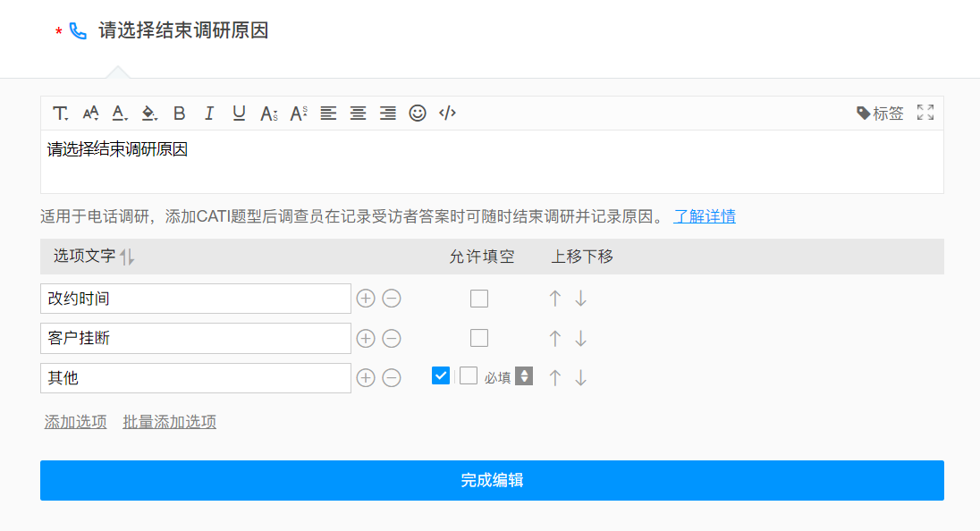Enable fill-in blank for 客户挂断 option
This screenshot has width=980, height=531.
pos(479,337)
